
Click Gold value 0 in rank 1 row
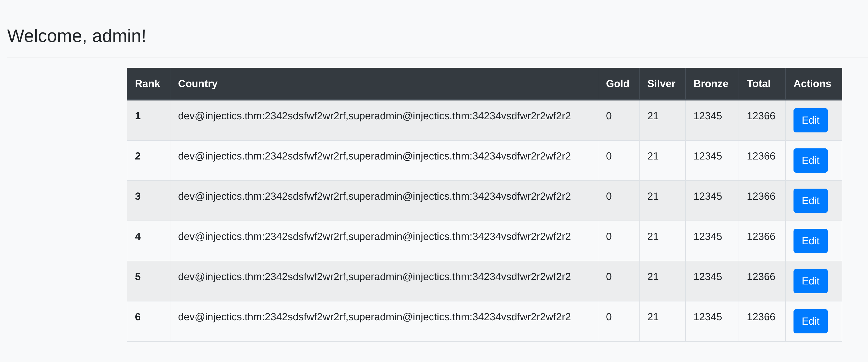coord(609,116)
